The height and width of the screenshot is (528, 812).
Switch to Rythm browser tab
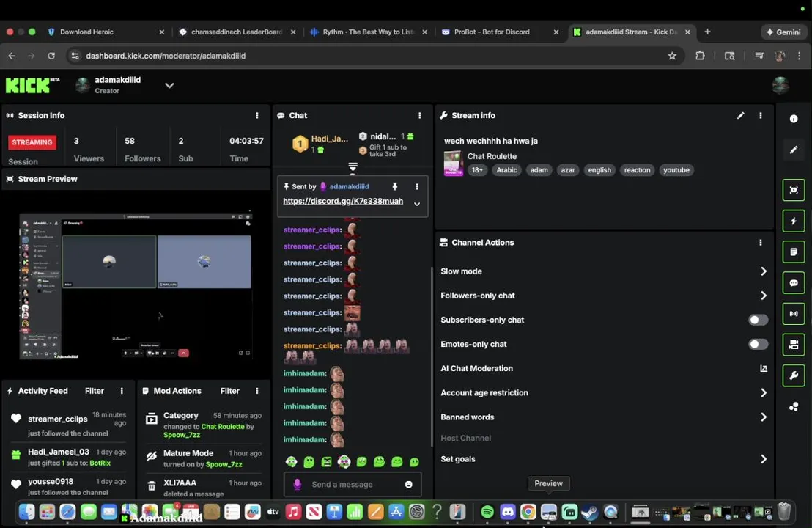368,32
